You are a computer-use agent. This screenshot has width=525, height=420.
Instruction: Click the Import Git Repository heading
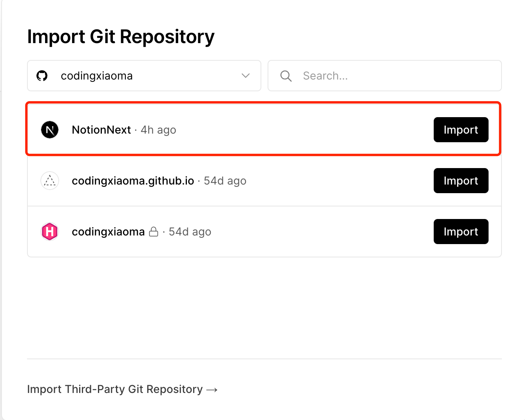pyautogui.click(x=121, y=37)
